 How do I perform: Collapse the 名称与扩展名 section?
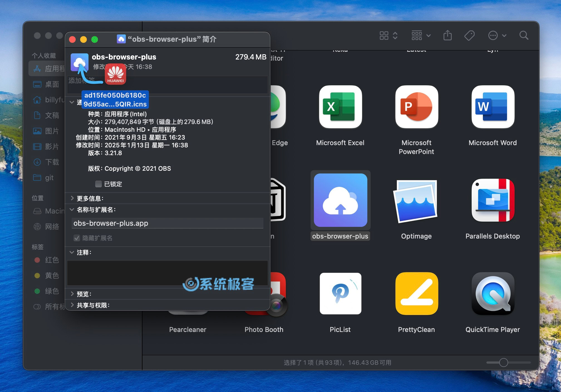coord(72,210)
